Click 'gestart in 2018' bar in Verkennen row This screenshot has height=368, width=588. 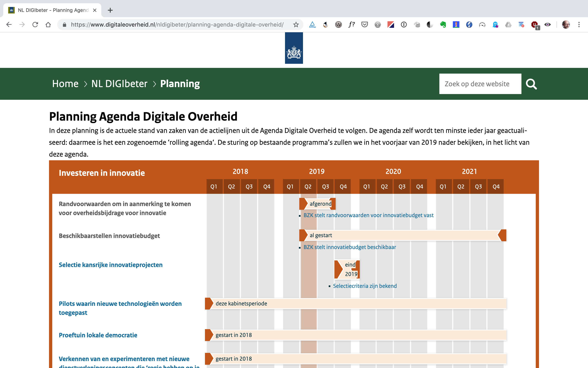(356, 359)
